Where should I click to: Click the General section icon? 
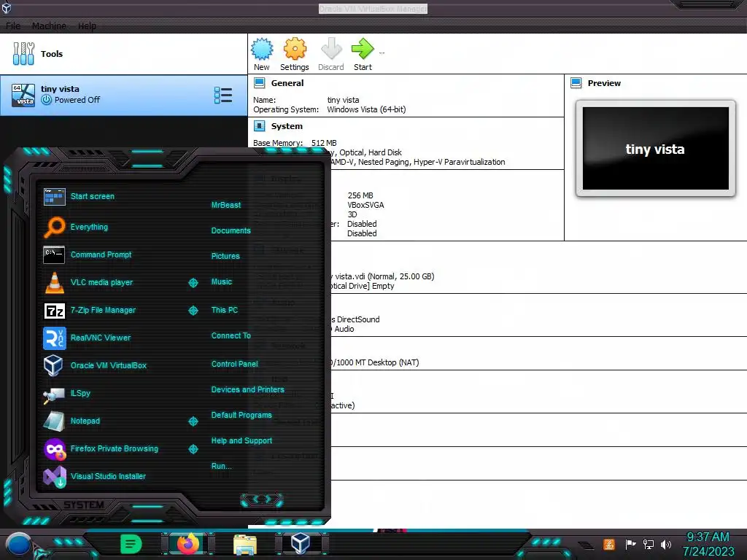click(x=259, y=83)
